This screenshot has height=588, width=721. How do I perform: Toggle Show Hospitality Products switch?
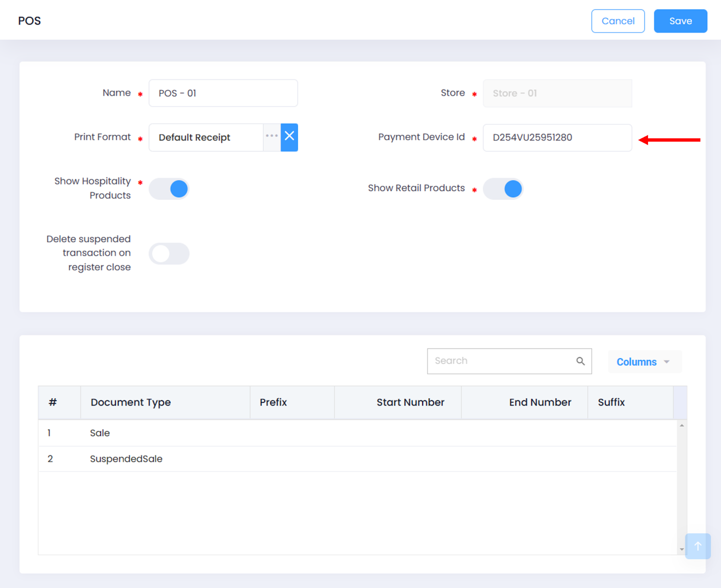(169, 189)
